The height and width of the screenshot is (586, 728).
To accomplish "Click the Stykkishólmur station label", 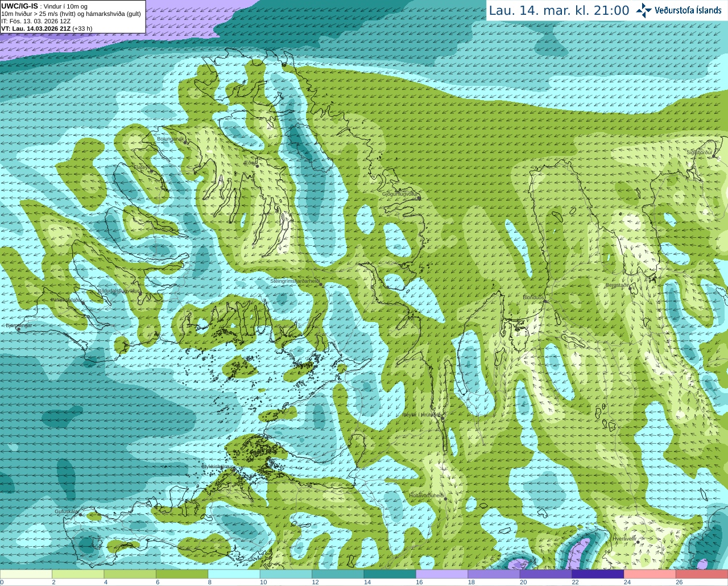I will click(218, 466).
